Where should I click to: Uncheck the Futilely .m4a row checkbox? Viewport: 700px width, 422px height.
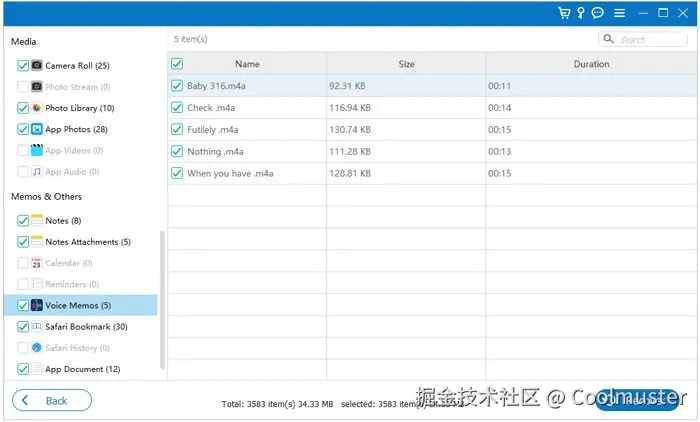[177, 130]
